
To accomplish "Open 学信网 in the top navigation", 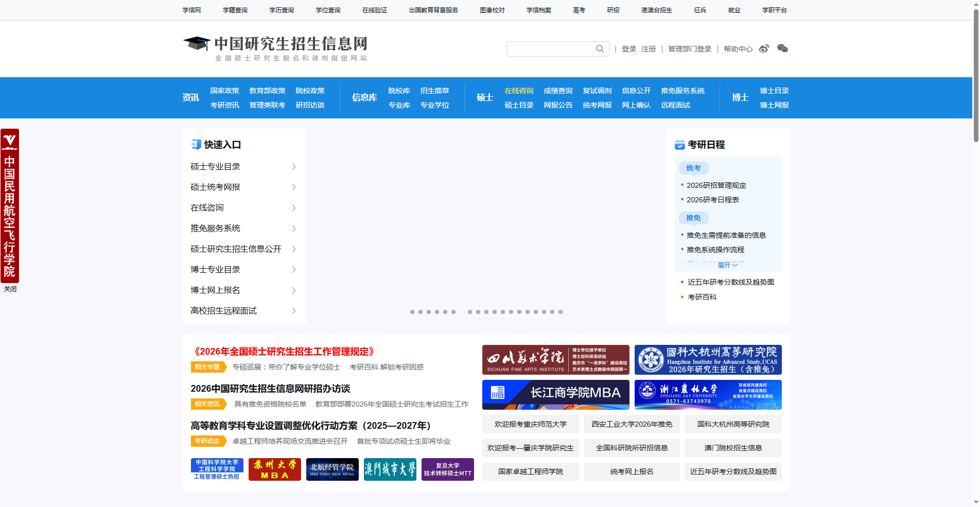I will (191, 10).
